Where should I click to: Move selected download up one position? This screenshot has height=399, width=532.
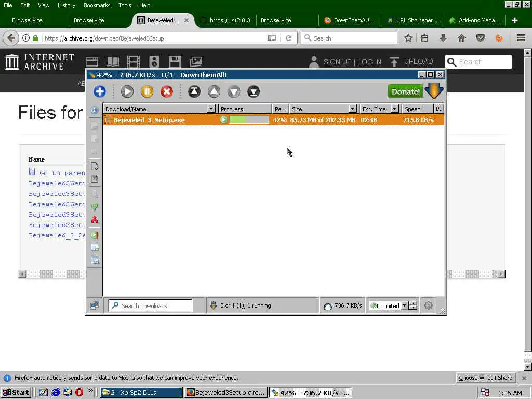click(x=214, y=91)
